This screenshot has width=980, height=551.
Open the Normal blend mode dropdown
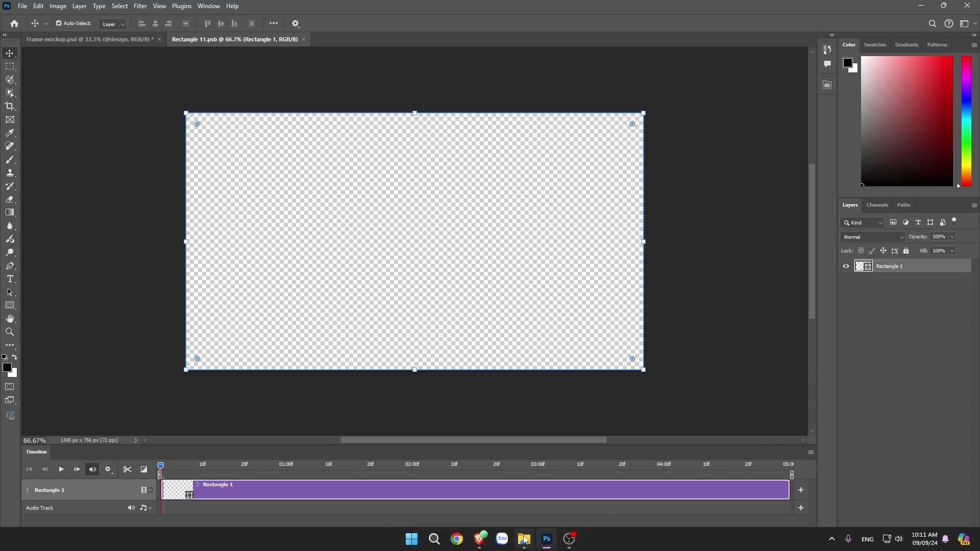[872, 237]
